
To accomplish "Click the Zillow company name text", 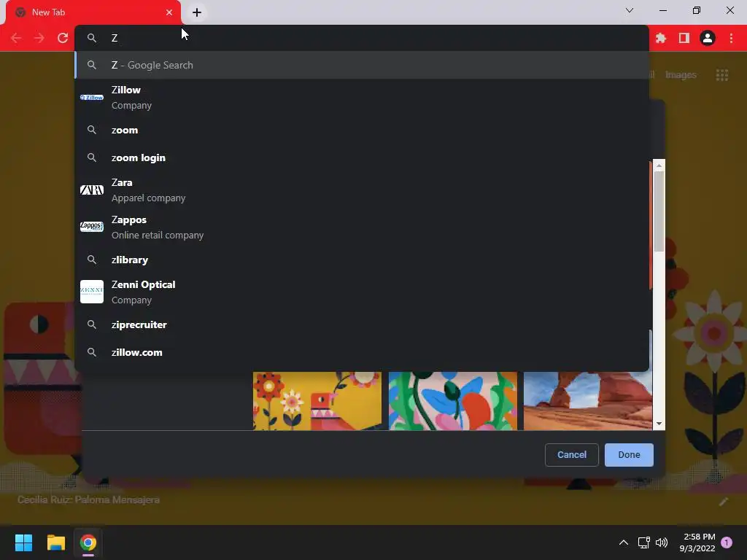I will click(x=125, y=90).
